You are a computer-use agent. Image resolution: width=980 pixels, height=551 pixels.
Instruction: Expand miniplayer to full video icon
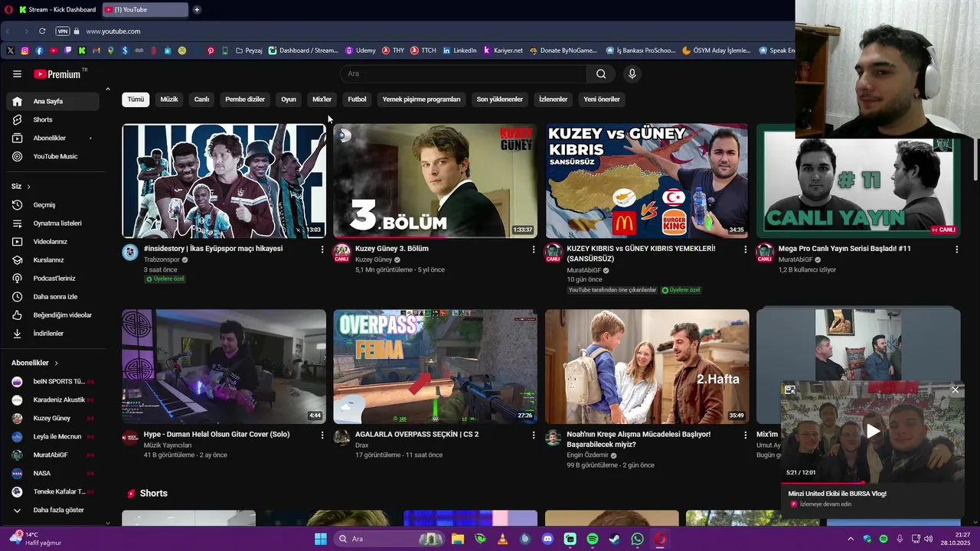790,390
